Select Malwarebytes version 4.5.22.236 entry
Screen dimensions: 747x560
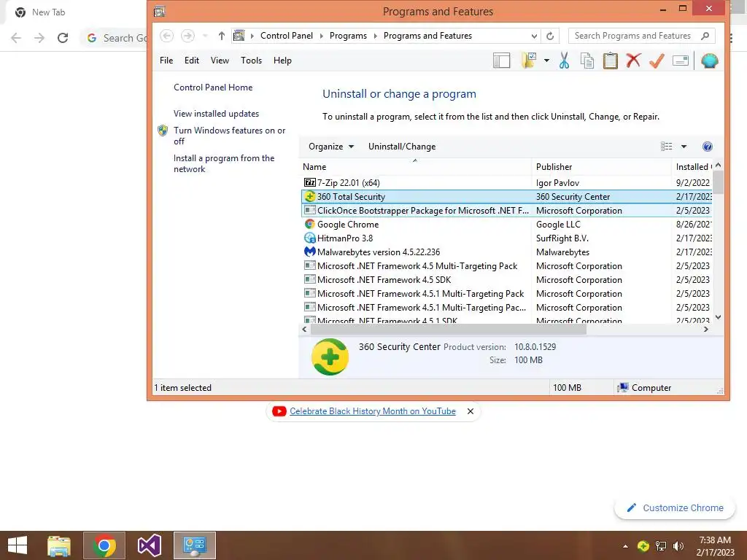click(507, 252)
